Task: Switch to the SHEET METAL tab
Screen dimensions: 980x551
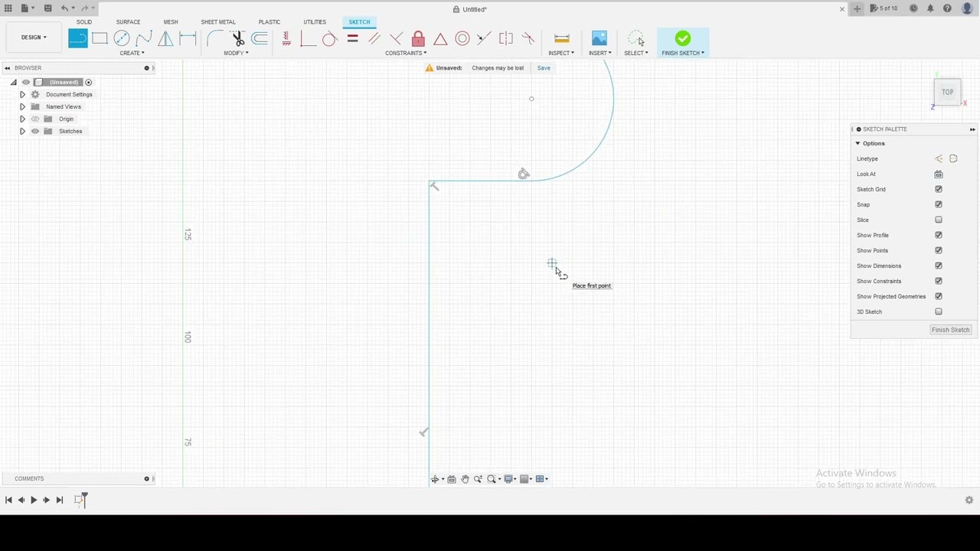Action: click(218, 22)
